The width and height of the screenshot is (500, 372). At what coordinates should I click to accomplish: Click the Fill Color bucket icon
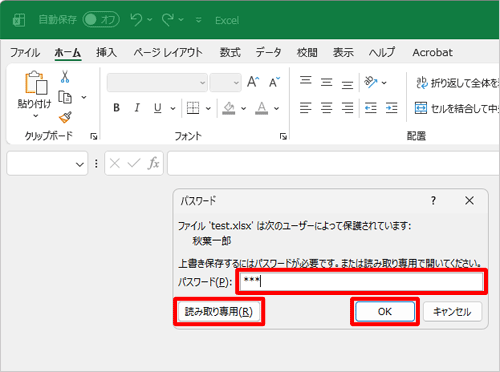pos(229,108)
